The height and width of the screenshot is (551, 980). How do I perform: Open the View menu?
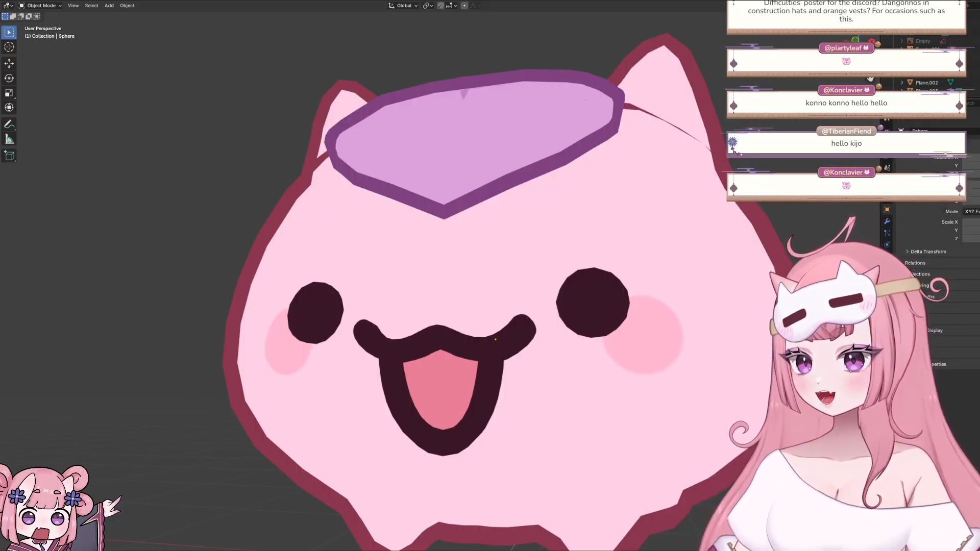pyautogui.click(x=73, y=6)
